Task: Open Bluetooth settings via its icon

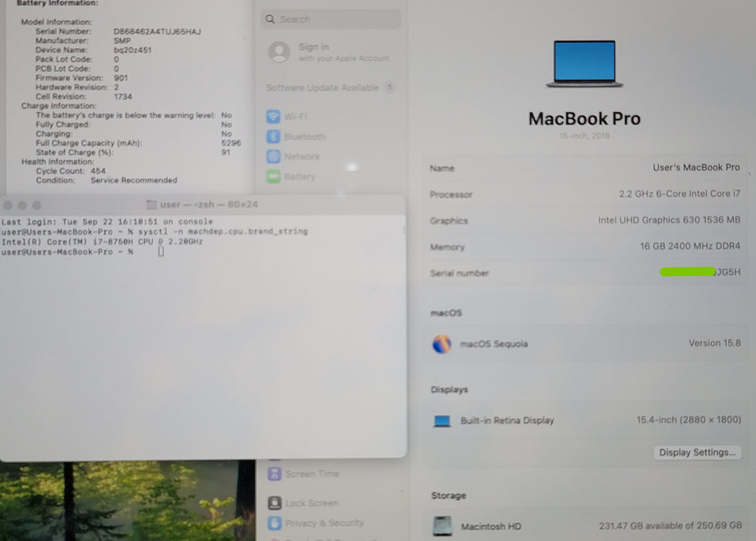Action: tap(273, 137)
